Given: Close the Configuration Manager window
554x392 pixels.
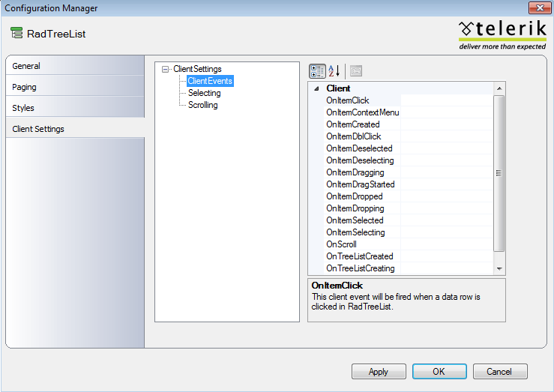Looking at the screenshot, I should [540, 7].
